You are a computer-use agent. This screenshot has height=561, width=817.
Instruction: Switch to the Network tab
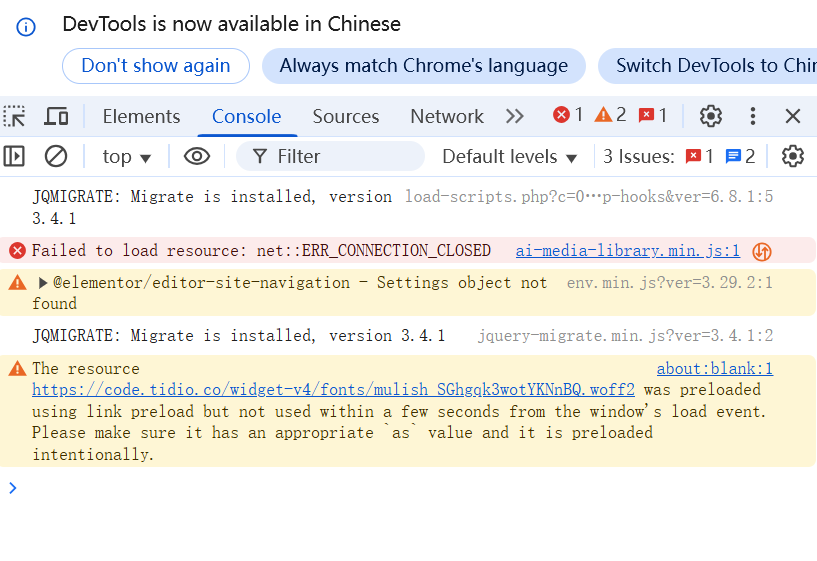click(x=446, y=116)
